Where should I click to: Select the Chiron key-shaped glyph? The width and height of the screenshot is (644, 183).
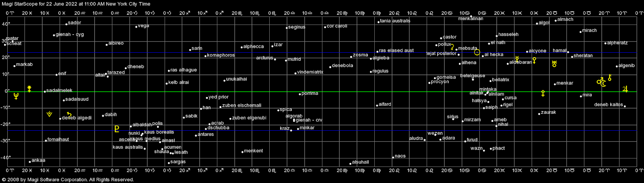pos(610,78)
